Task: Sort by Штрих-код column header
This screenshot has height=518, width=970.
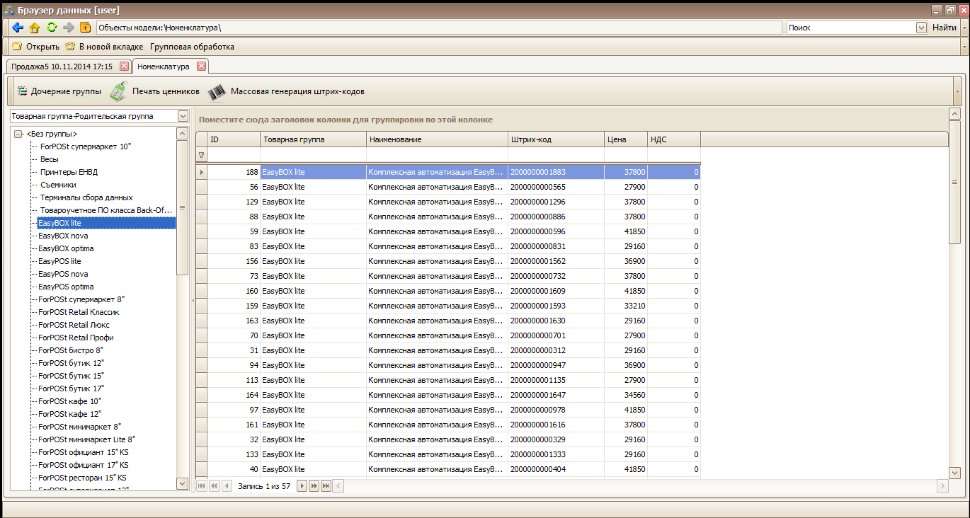Action: (556, 139)
